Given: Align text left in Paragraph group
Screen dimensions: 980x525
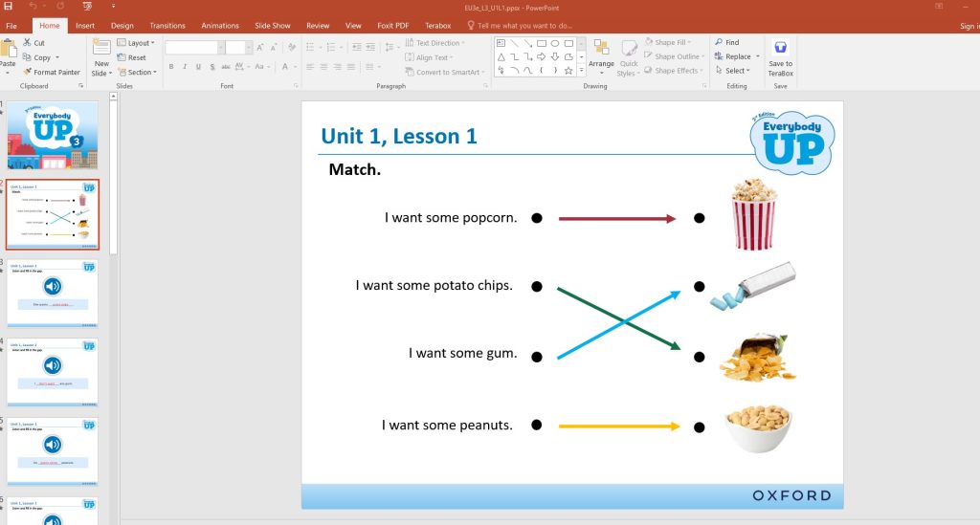Looking at the screenshot, I should click(310, 67).
